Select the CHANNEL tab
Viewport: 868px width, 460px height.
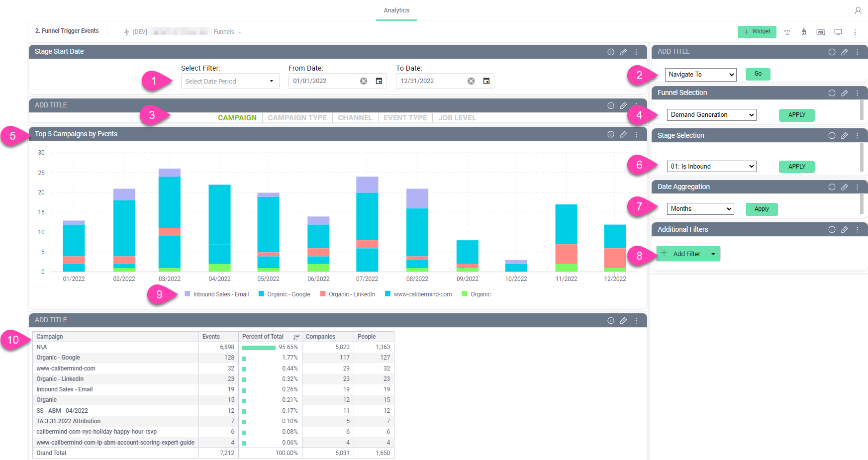pyautogui.click(x=355, y=118)
